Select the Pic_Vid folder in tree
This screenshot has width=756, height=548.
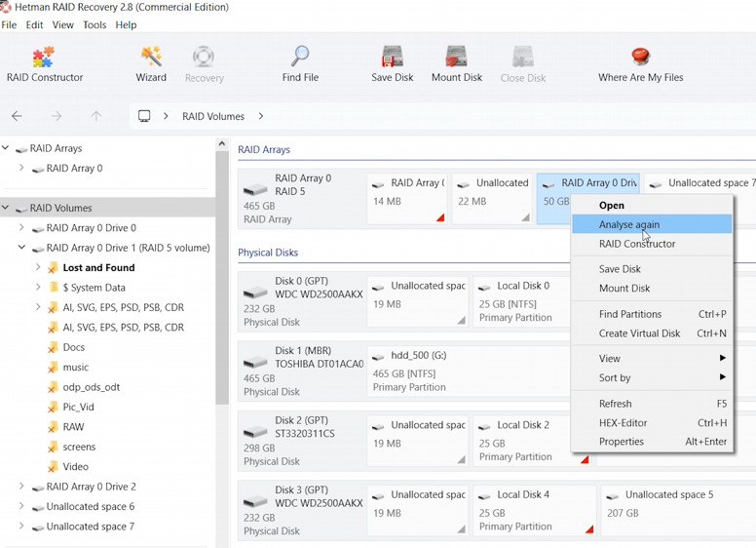(78, 407)
